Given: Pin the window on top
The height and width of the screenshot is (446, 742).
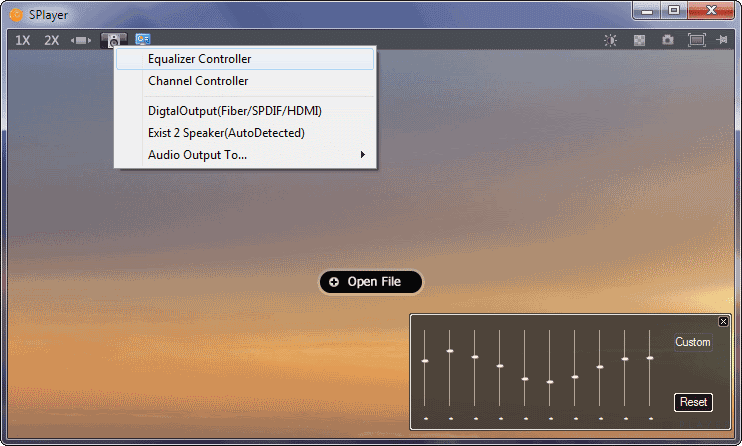Looking at the screenshot, I should tap(722, 40).
